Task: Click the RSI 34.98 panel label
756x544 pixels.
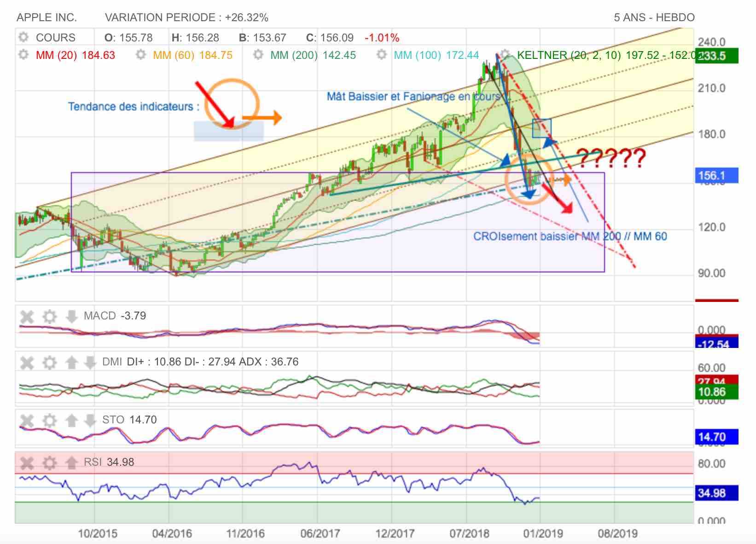Action: click(109, 462)
